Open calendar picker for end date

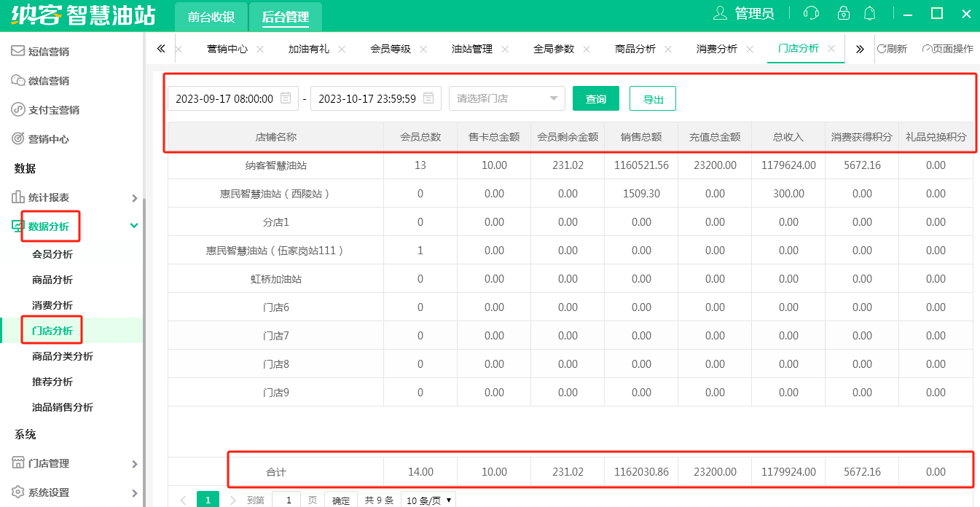coord(429,98)
